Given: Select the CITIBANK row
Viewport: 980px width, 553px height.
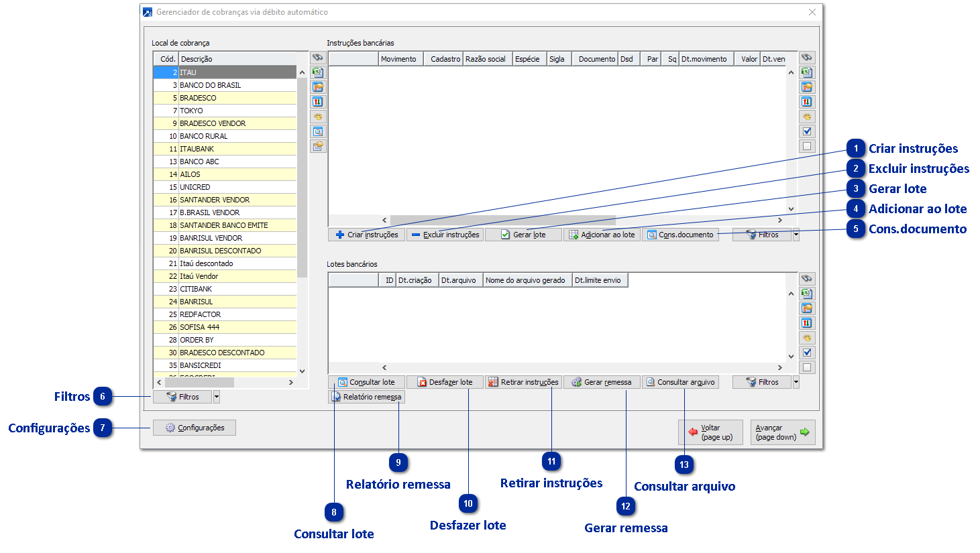Looking at the screenshot, I should coord(225,289).
